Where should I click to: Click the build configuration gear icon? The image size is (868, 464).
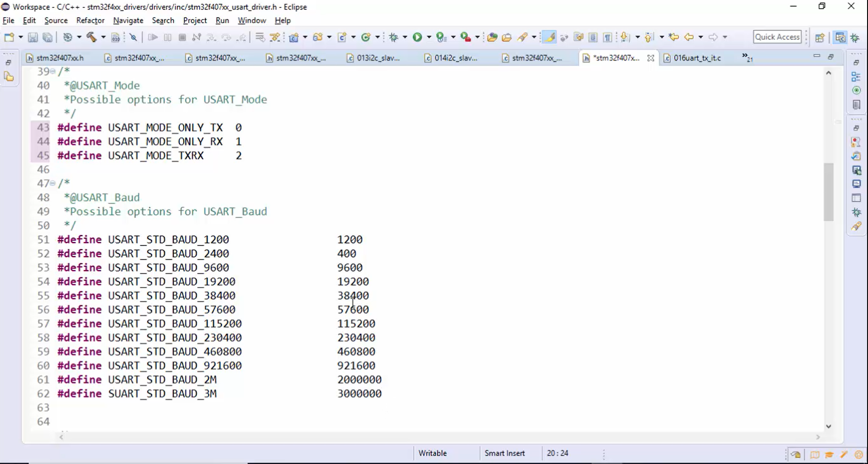[67, 37]
